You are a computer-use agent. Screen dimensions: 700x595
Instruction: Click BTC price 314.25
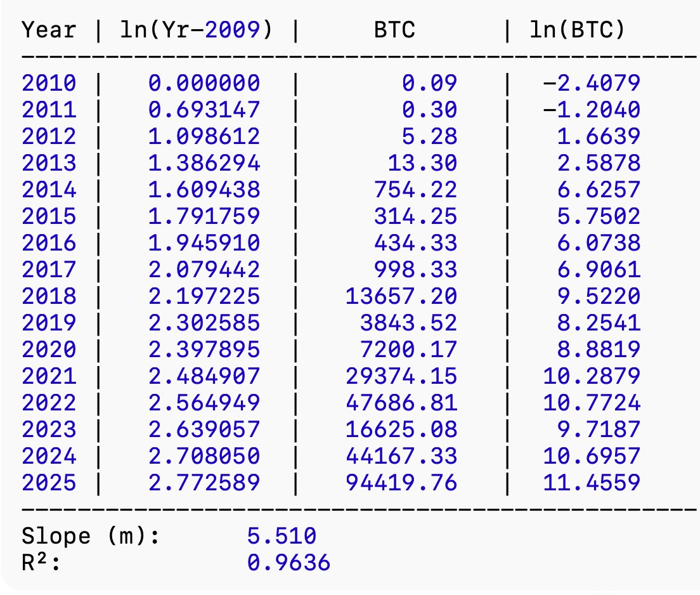point(416,216)
